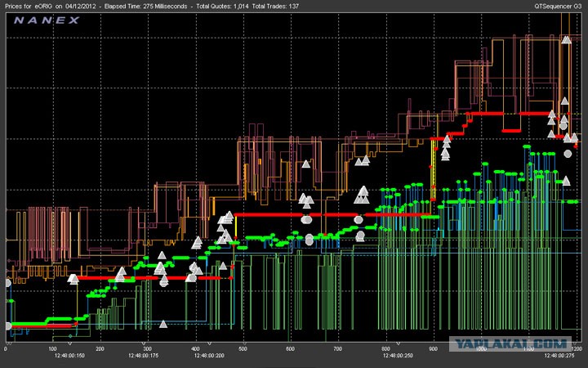Select the 'QTSequencer G3' title label
The height and width of the screenshot is (368, 588).
[x=558, y=7]
